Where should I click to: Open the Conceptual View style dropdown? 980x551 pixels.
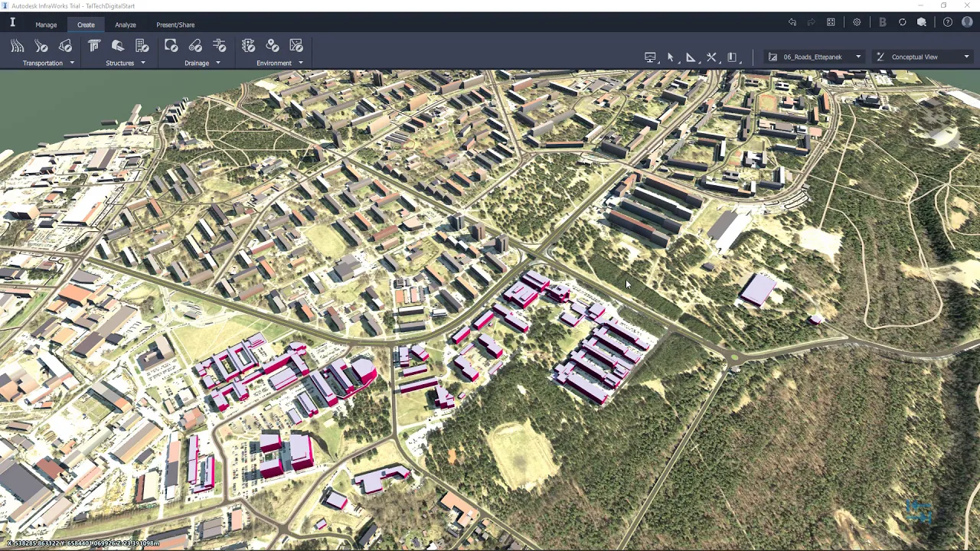[923, 57]
